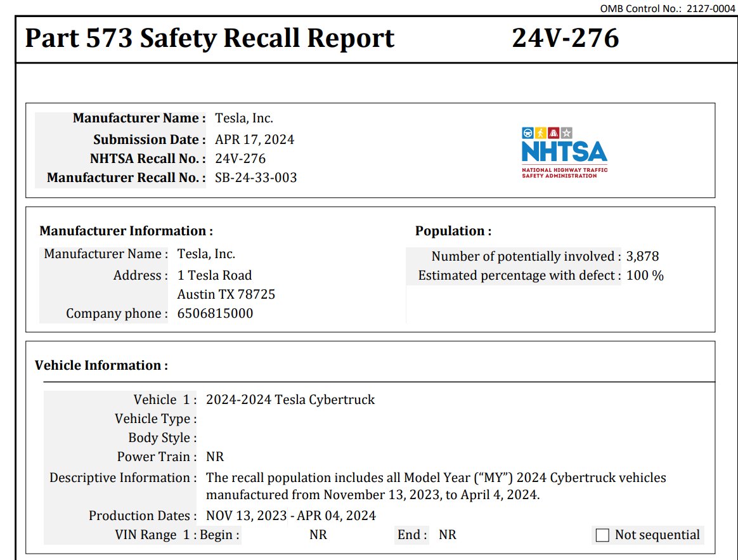The height and width of the screenshot is (560, 738).
Task: Click the Submission Date label
Action: click(x=150, y=140)
